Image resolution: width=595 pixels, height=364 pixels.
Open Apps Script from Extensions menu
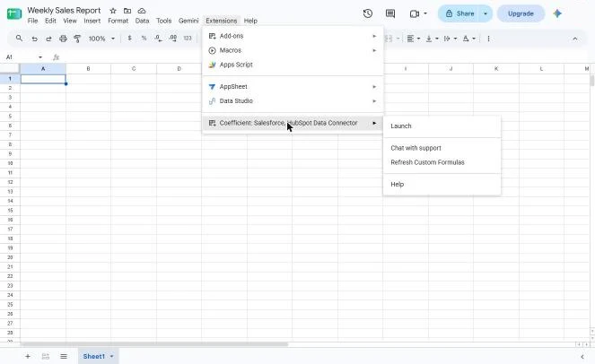[293, 65]
